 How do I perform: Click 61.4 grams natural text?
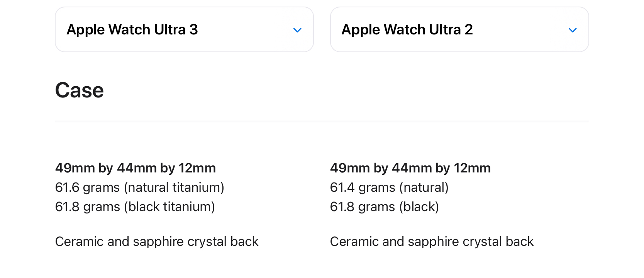click(390, 188)
